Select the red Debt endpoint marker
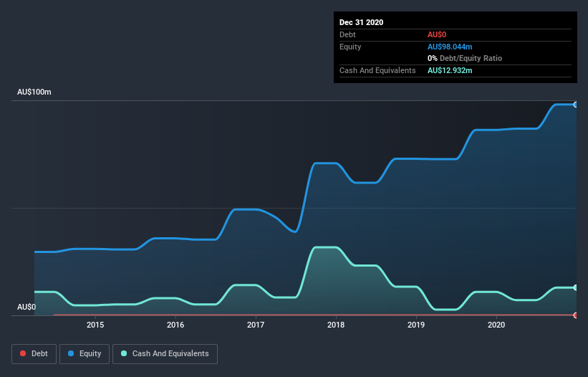The width and height of the screenshot is (588, 377). pos(576,315)
